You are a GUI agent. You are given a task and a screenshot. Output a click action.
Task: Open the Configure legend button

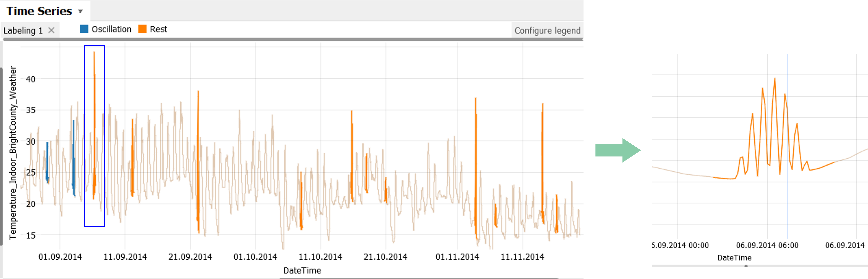point(547,31)
